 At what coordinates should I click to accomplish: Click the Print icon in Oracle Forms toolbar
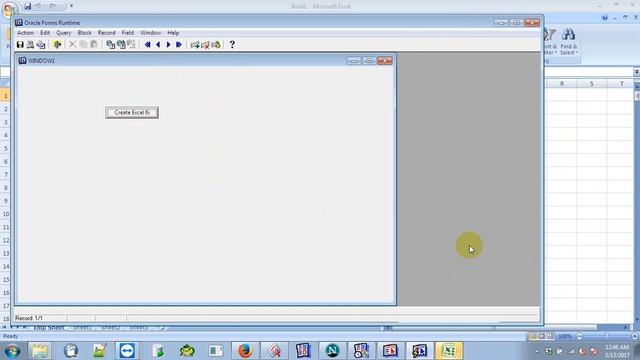click(x=30, y=44)
